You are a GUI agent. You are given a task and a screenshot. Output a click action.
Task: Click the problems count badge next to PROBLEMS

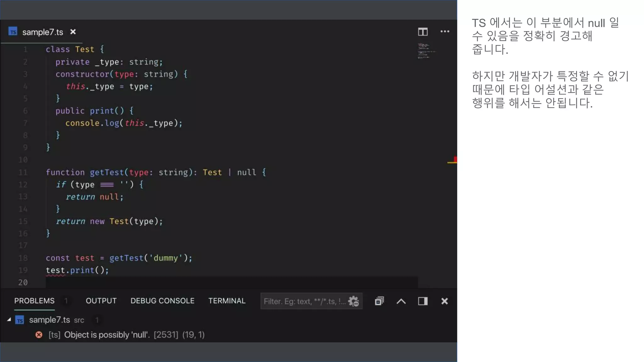point(66,301)
